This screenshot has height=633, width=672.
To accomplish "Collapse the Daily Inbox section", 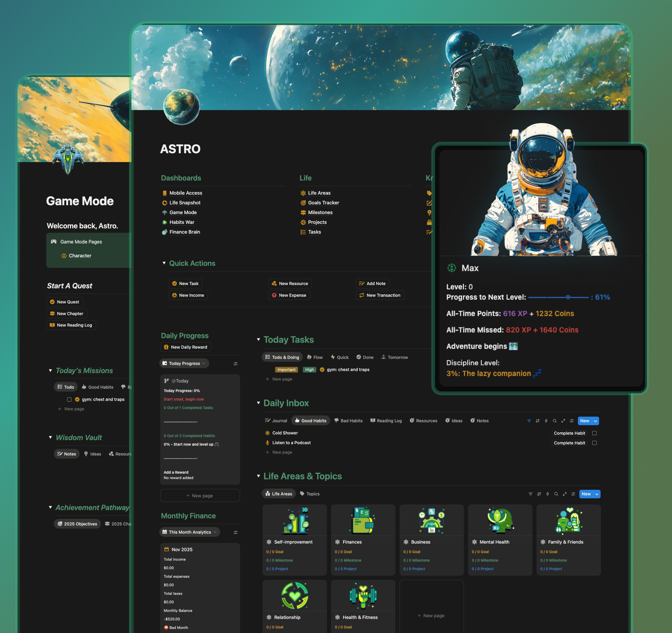I will (258, 403).
